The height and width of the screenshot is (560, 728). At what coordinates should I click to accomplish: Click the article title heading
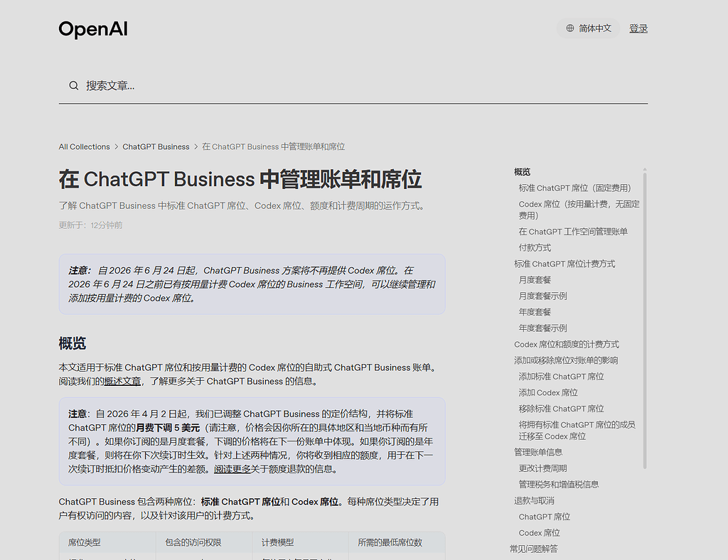pyautogui.click(x=240, y=180)
